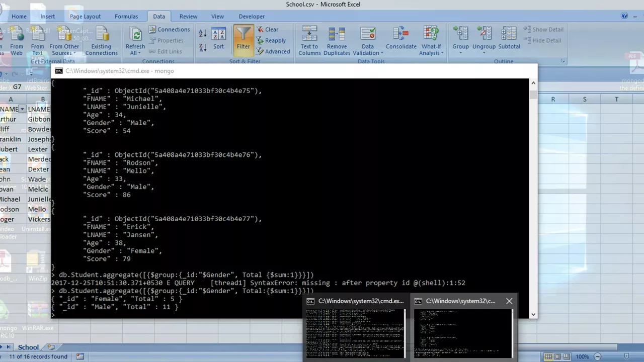The height and width of the screenshot is (362, 644).
Task: Select the School sheet tab
Action: pyautogui.click(x=28, y=347)
